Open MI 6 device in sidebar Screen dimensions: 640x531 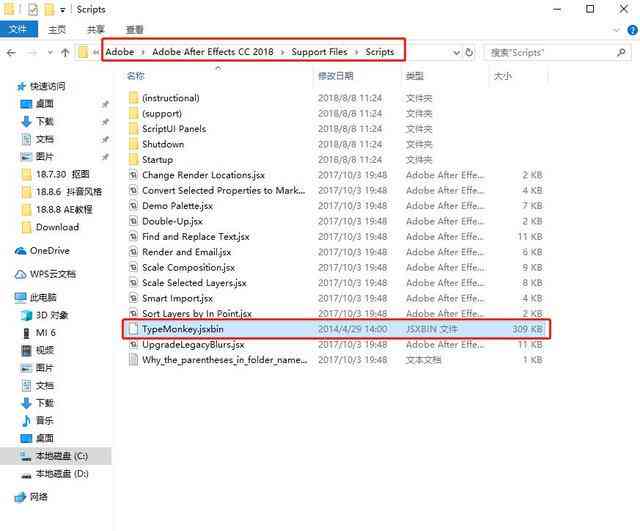45,333
